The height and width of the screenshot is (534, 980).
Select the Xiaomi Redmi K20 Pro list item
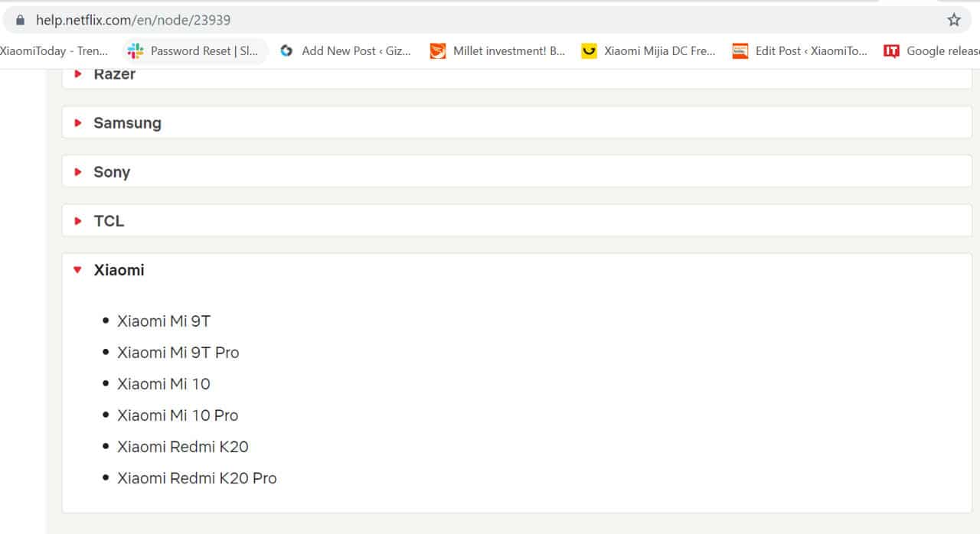[x=197, y=478]
